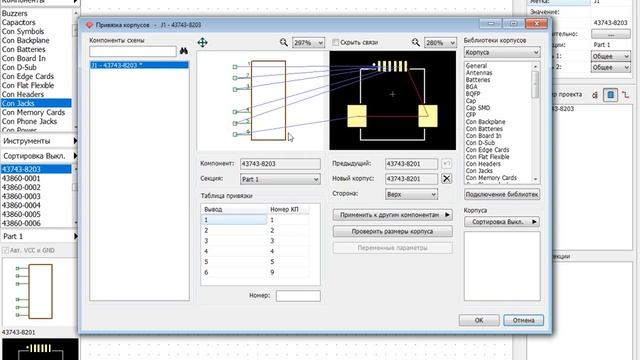This screenshot has width=640, height=360.
Task: Select the BQFP footprint library
Action: tap(473, 93)
